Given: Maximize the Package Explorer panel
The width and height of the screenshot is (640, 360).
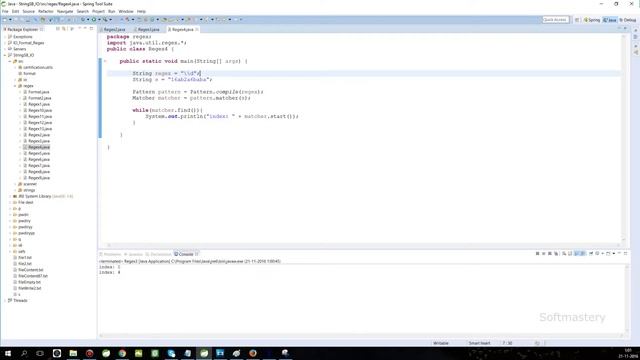Looking at the screenshot, I should click(x=91, y=29).
